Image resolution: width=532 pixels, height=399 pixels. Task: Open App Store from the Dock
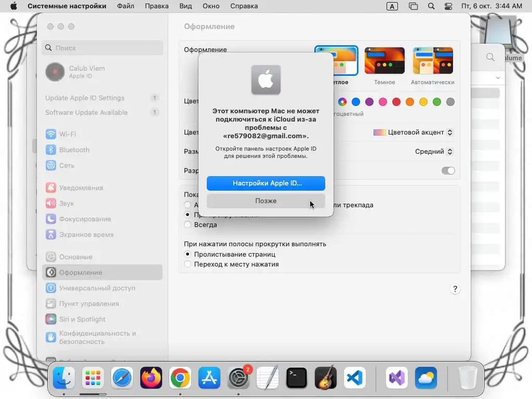coord(209,378)
